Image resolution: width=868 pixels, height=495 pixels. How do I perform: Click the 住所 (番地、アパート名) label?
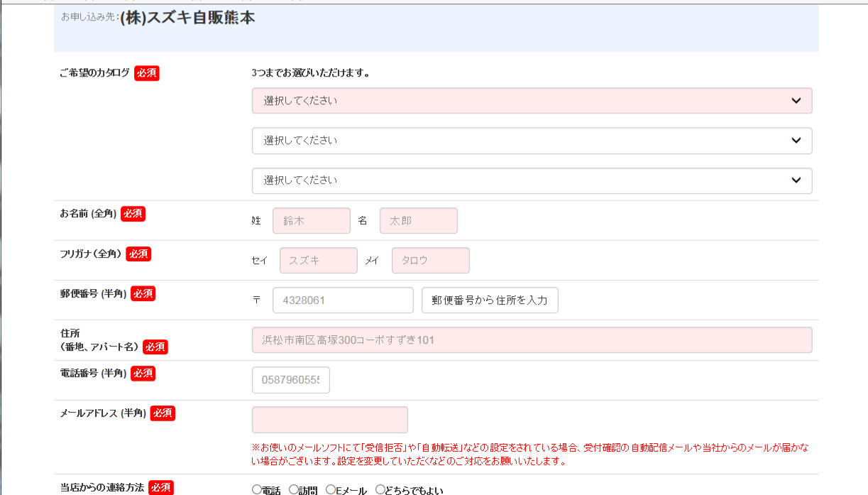[99, 339]
